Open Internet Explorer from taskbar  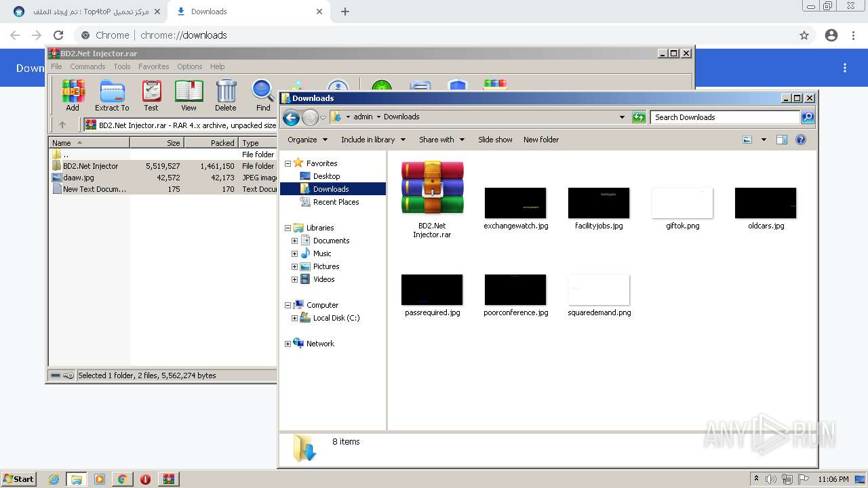pos(54,479)
